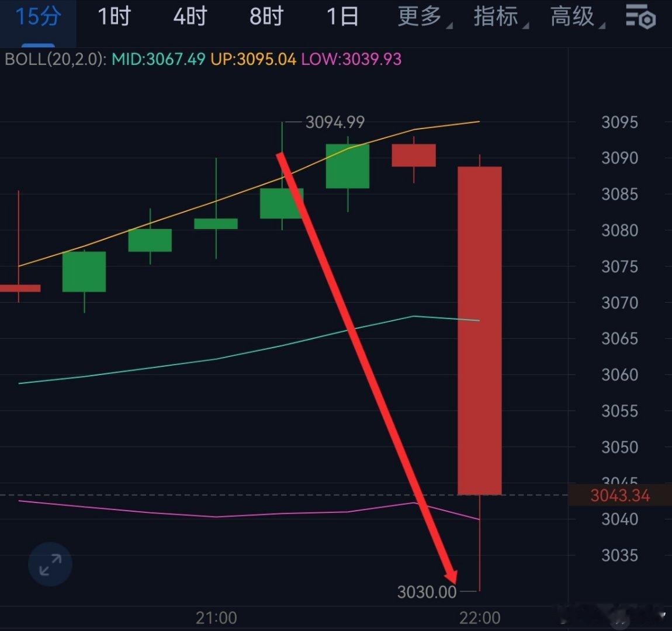Select the 15分 timeframe tab

pos(38,17)
